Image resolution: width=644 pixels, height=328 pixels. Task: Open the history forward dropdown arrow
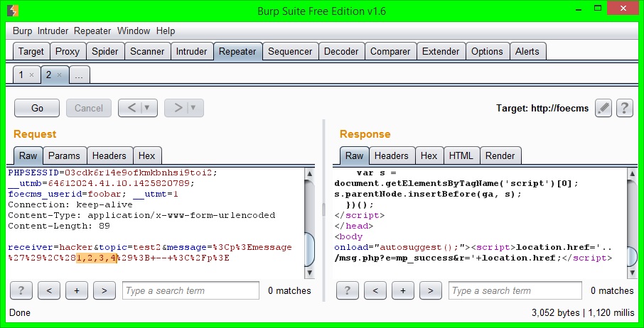193,108
